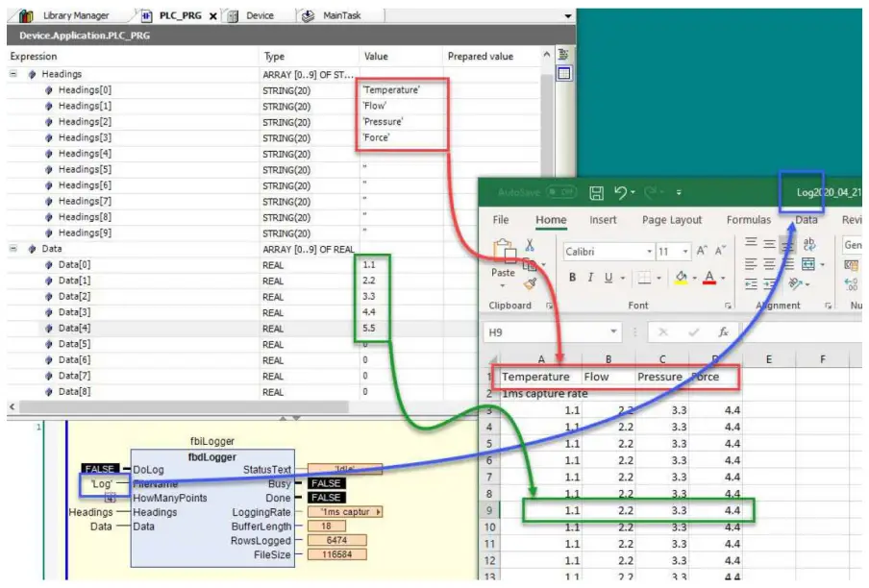
Task: Select the Headings[0] variable row
Action: point(273,89)
